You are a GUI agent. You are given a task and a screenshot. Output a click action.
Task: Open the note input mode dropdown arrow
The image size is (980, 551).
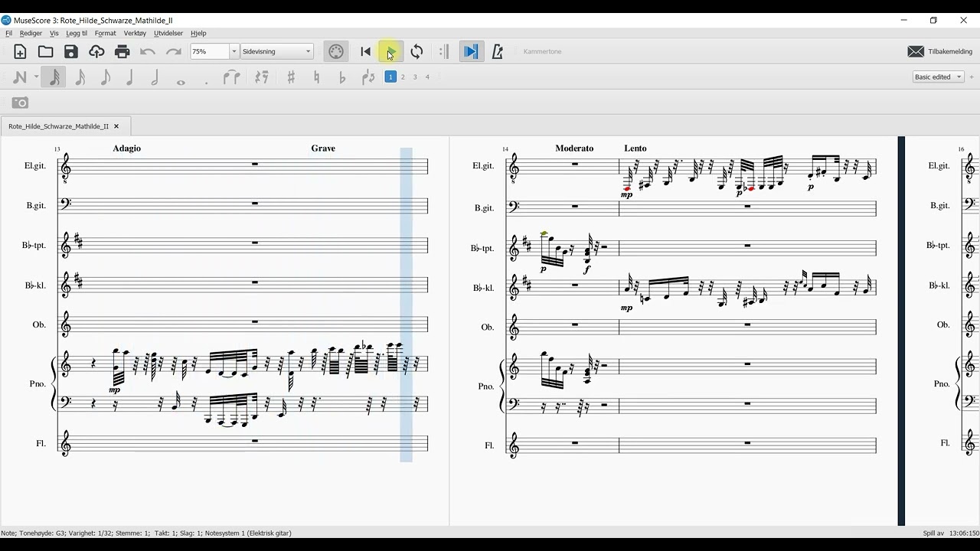36,77
